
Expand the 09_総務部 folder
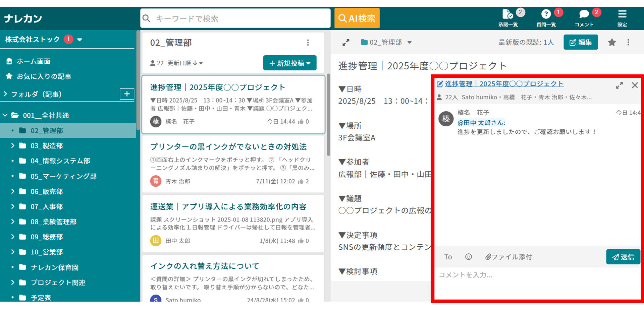coord(13,237)
